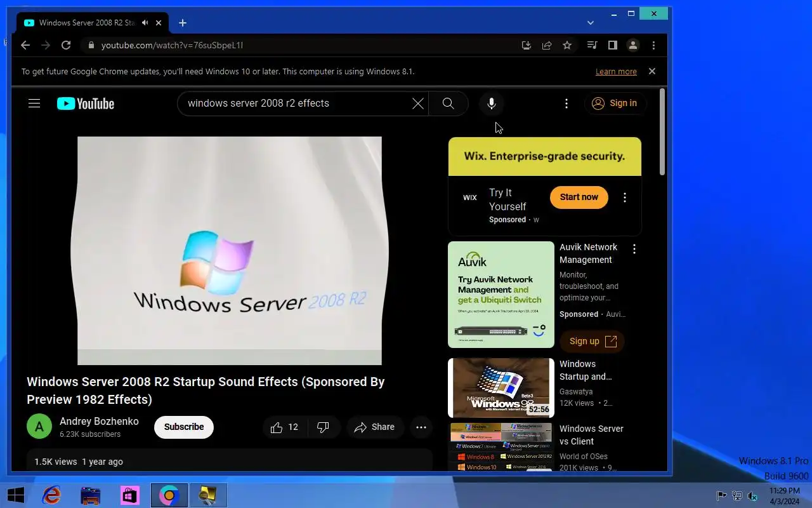This screenshot has width=812, height=508.
Task: Click the page vertical scrollbar
Action: (662, 132)
